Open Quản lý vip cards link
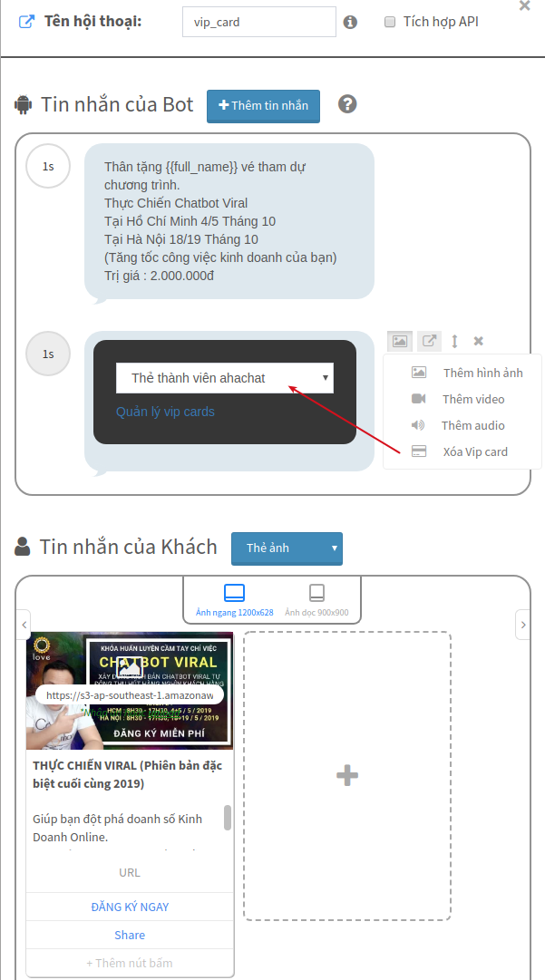 (x=166, y=412)
